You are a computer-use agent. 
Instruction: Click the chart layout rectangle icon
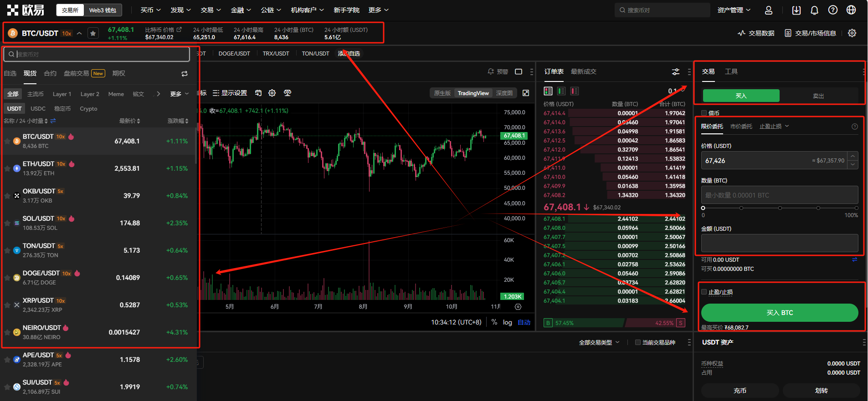[x=519, y=71]
